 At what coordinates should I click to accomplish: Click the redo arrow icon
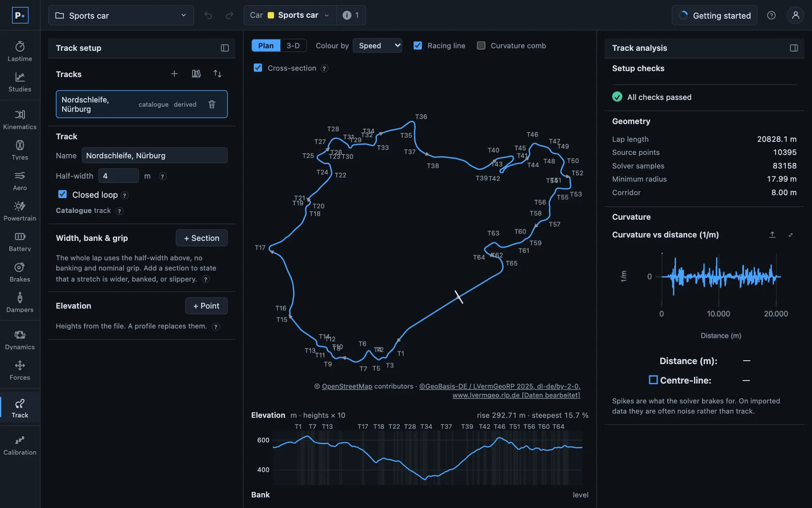point(230,15)
